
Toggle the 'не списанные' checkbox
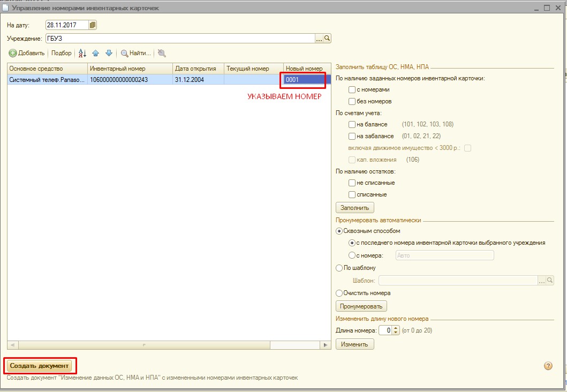click(x=352, y=183)
